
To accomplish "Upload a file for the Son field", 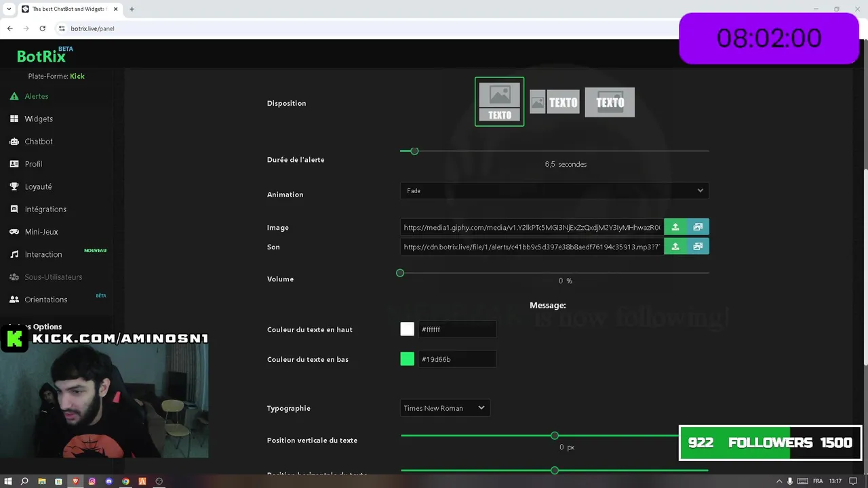I will click(675, 247).
